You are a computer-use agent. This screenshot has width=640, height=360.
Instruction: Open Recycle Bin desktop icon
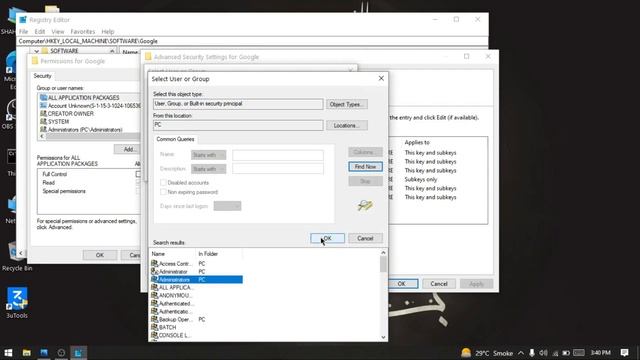[17, 256]
